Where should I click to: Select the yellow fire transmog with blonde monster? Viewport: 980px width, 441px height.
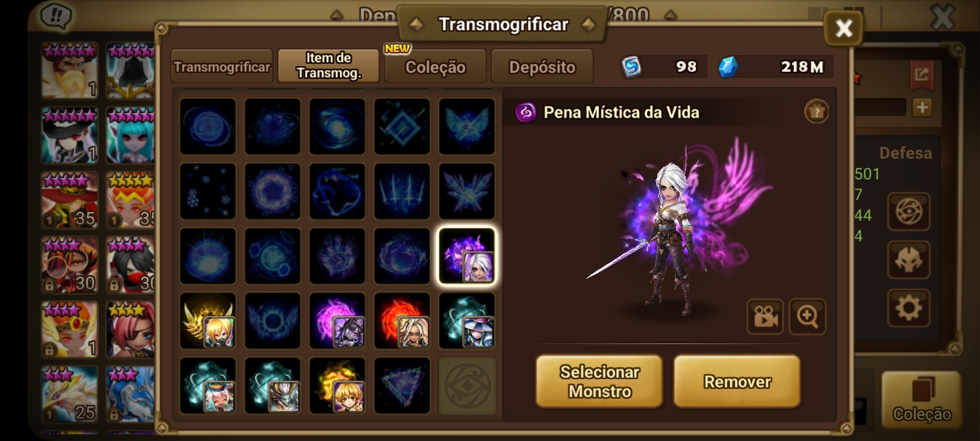point(337,386)
